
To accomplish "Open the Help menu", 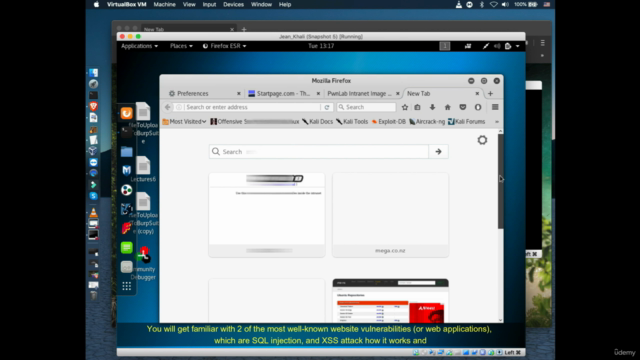I will pos(285,4).
